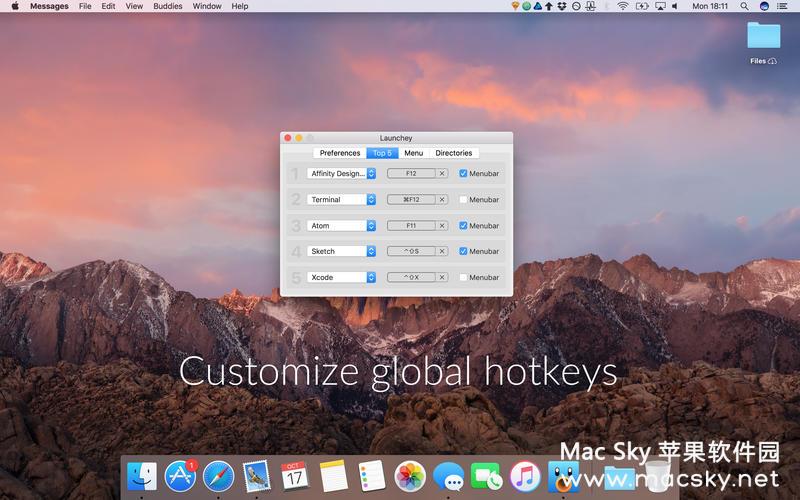Clear the F12 hotkey for Affinity Designer
The image size is (800, 500).
click(x=442, y=173)
